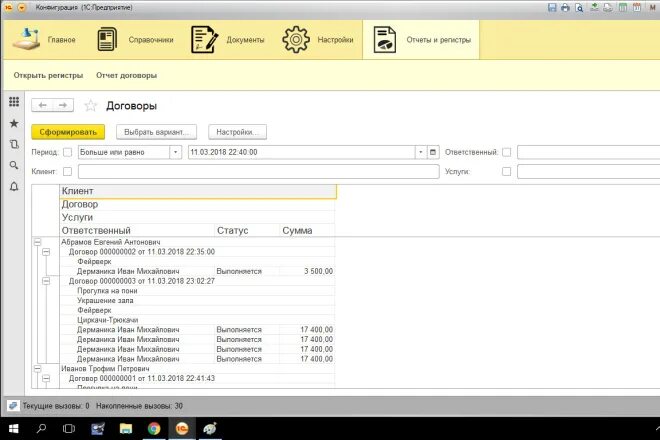This screenshot has width=660, height=440.
Task: Click the M memory button in title bar
Action: pyautogui.click(x=652, y=7)
